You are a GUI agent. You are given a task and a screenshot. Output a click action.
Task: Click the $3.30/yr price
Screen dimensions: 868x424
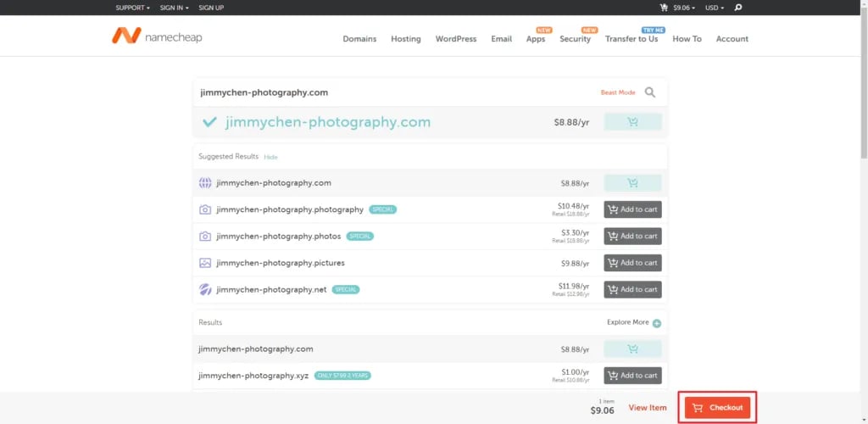[x=575, y=232]
